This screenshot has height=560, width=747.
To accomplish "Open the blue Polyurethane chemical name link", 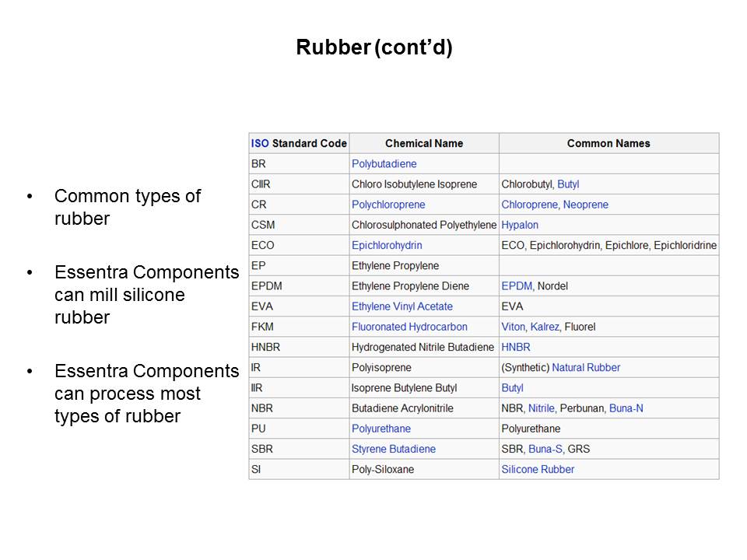I will pyautogui.click(x=381, y=429).
